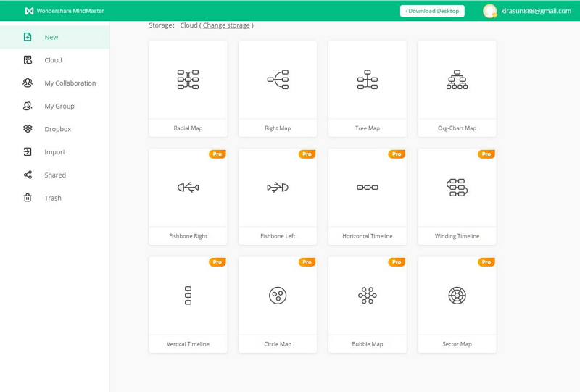The width and height of the screenshot is (580, 392).
Task: Go to My Collaboration in sidebar
Action: [70, 83]
